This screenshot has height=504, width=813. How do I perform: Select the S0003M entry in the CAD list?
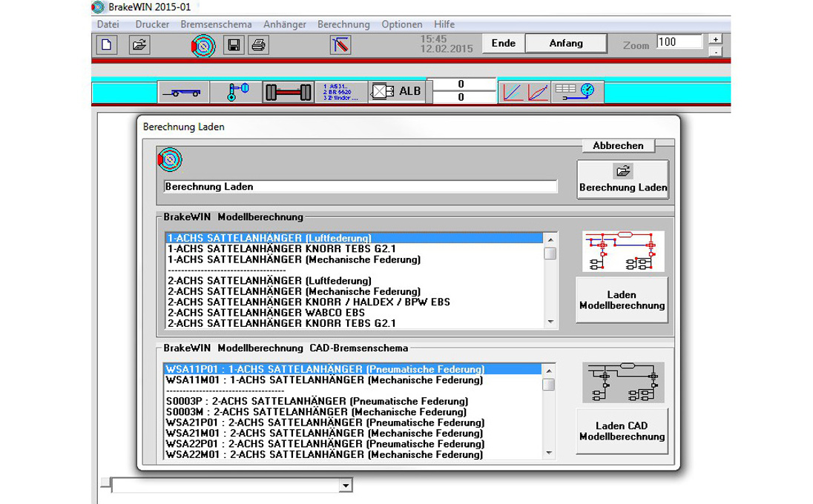tap(352, 412)
